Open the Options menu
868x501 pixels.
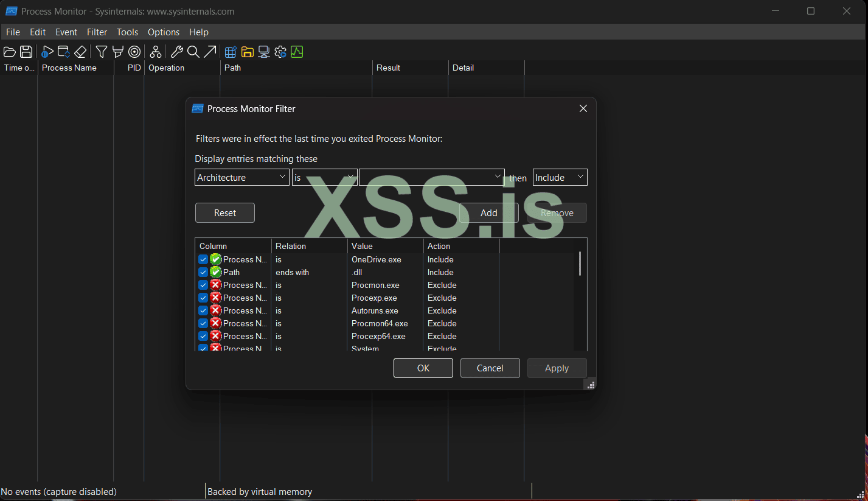pyautogui.click(x=163, y=32)
